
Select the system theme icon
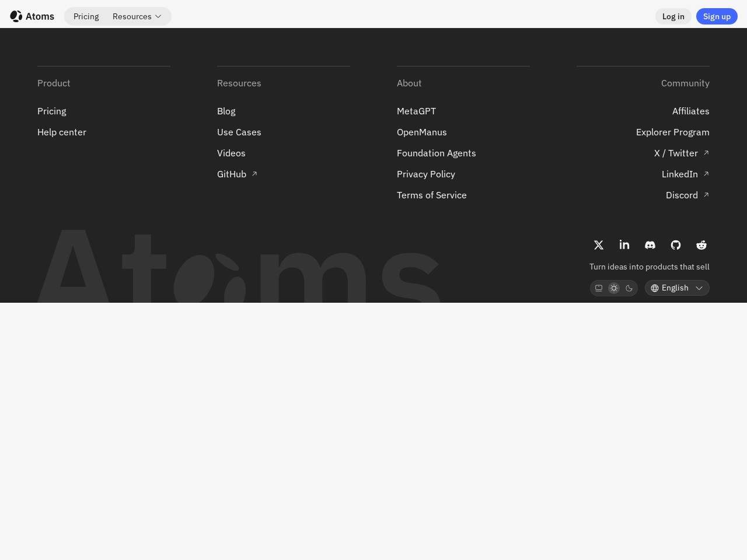click(x=599, y=288)
